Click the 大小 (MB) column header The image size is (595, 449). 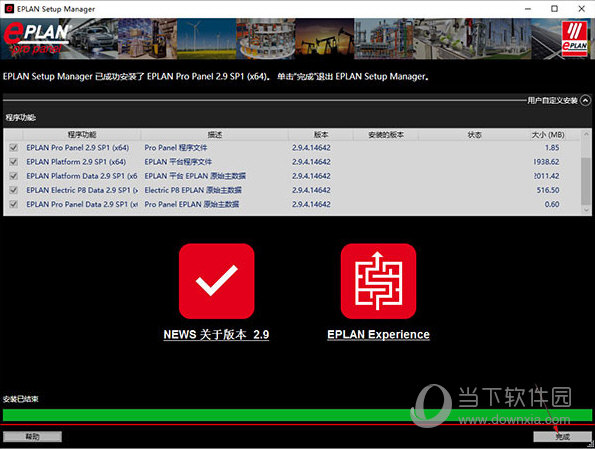548,135
